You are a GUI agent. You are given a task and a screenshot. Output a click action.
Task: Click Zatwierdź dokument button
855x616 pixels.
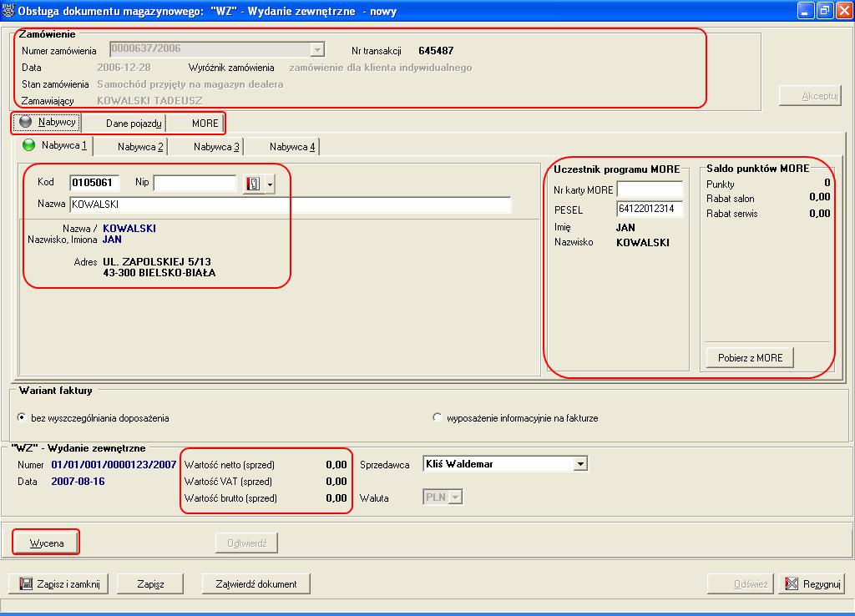256,583
